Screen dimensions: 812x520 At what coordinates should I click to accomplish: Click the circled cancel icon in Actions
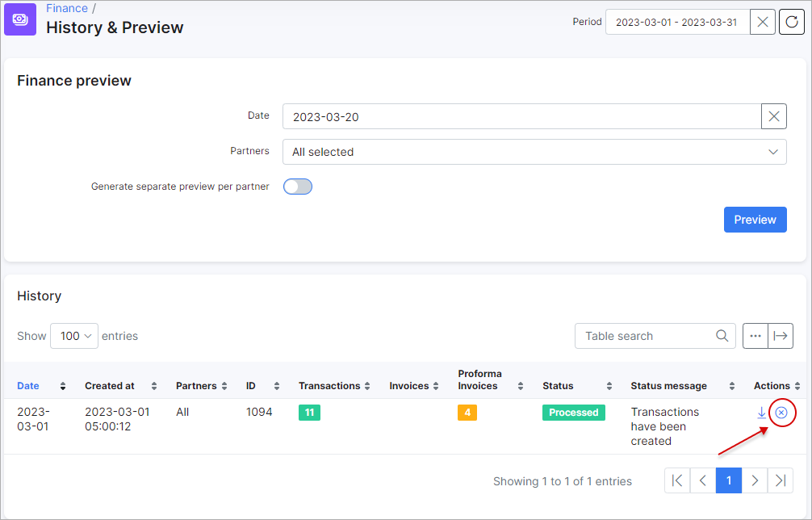pyautogui.click(x=781, y=413)
